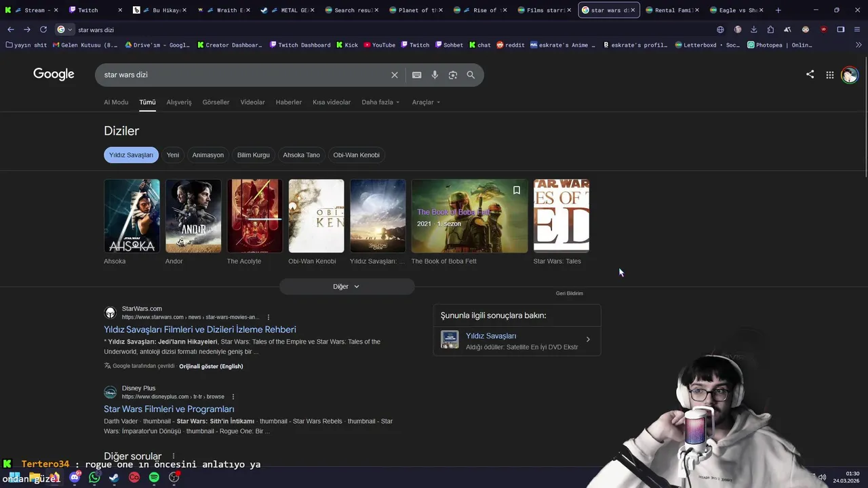
Task: Open the Letterboxd bookmark
Action: tap(708, 45)
